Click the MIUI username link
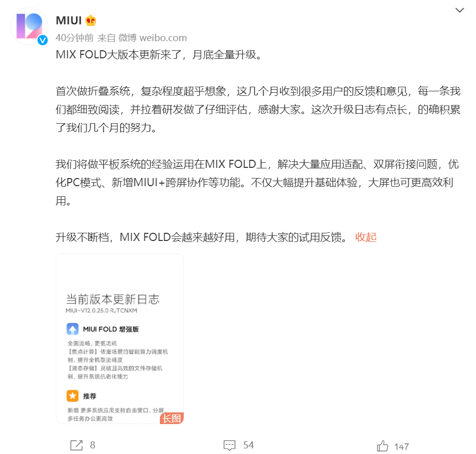 69,21
